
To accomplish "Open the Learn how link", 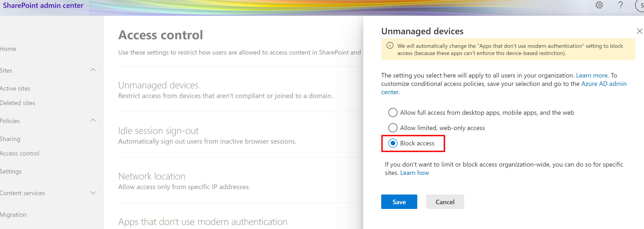I will (x=414, y=173).
